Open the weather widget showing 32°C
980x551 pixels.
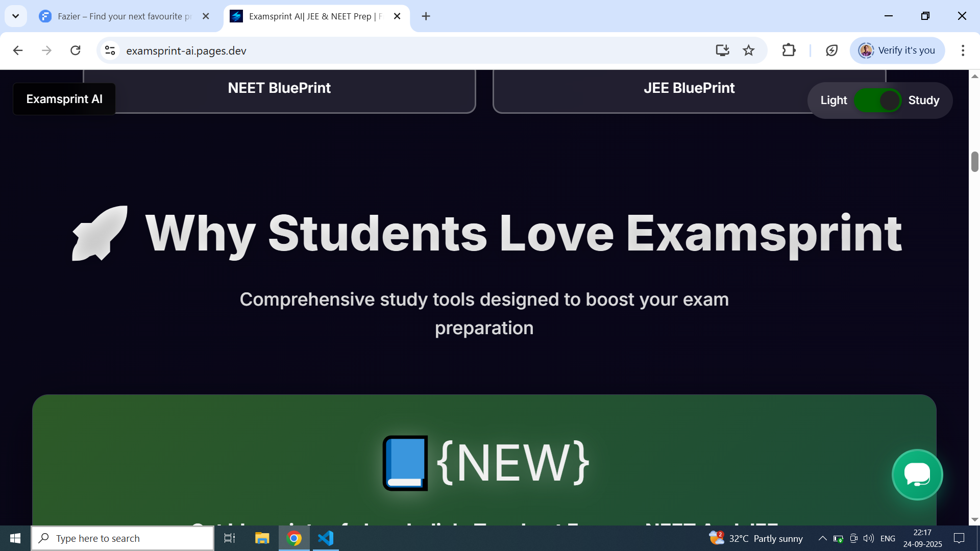pos(756,538)
